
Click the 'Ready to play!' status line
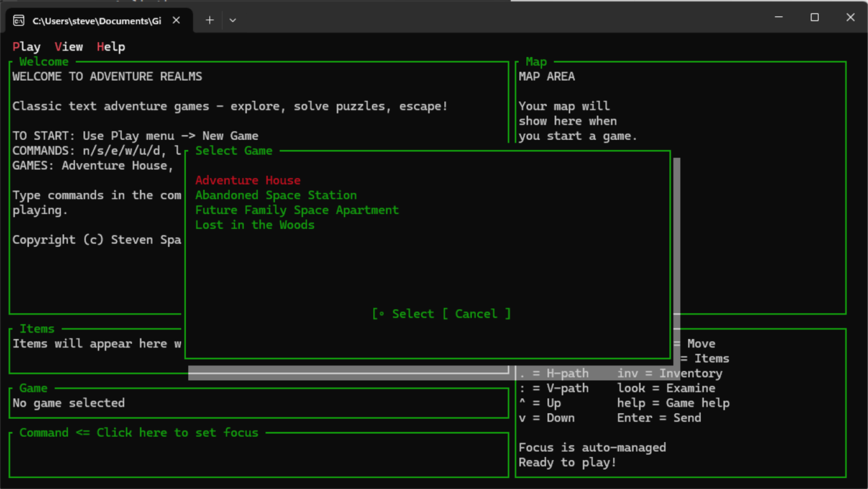pos(568,462)
